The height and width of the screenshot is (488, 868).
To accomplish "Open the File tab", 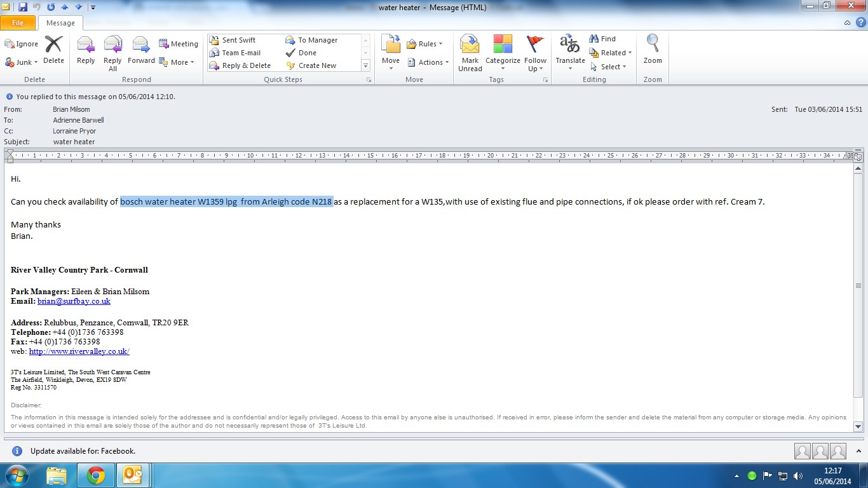I will tap(18, 23).
